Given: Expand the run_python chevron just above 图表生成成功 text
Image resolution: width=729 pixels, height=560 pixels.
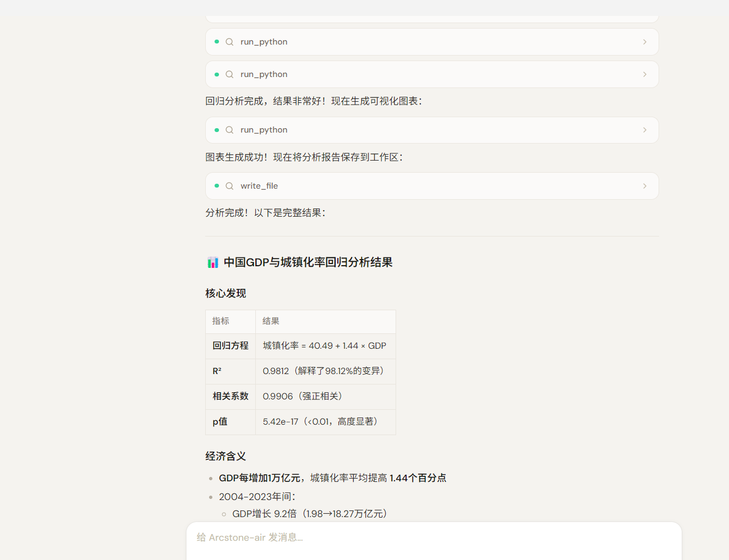Looking at the screenshot, I should 644,130.
